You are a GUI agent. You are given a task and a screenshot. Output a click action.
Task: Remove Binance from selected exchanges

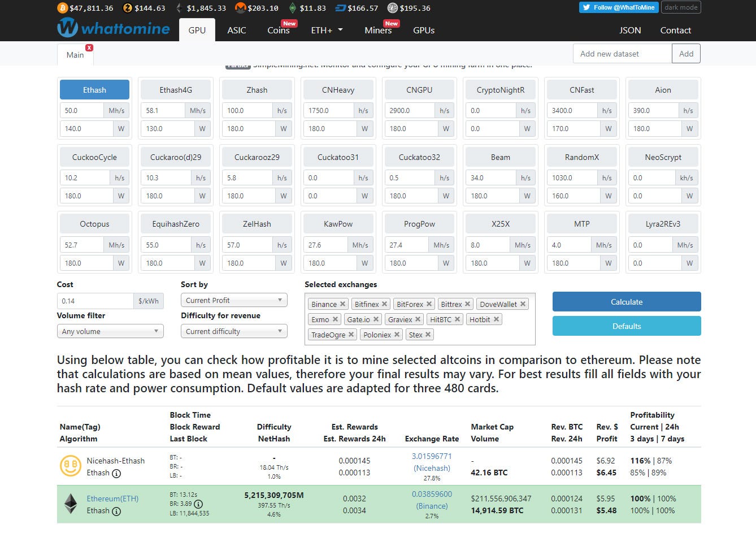pyautogui.click(x=342, y=304)
